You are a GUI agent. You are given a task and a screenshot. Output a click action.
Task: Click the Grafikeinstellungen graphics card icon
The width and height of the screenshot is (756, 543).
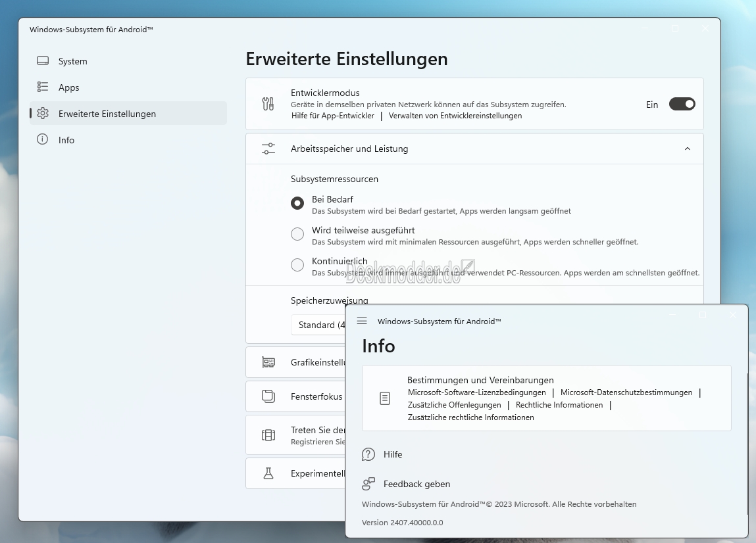pyautogui.click(x=268, y=362)
